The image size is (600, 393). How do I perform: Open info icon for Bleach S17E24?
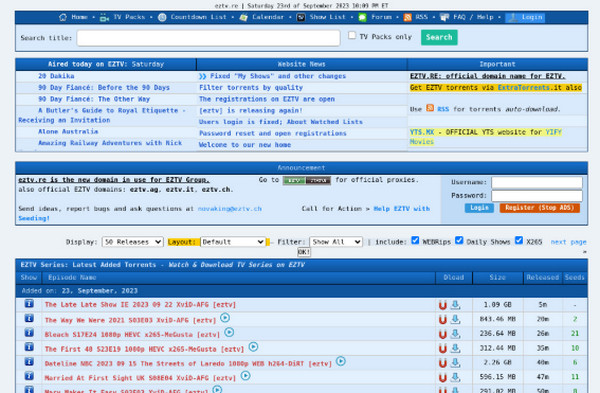point(29,333)
